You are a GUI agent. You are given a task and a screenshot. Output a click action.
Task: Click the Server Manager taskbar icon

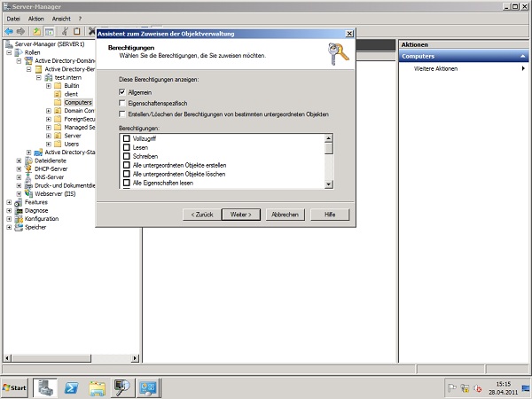(x=45, y=387)
